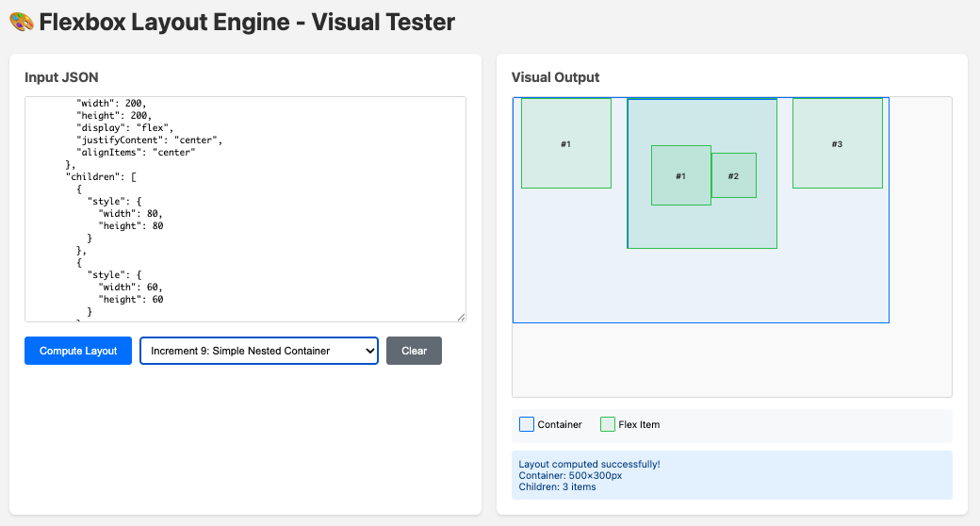This screenshot has height=526, width=980.
Task: Click the "Flexbox Layout Engine - Visual Tester" title
Action: pos(247,22)
